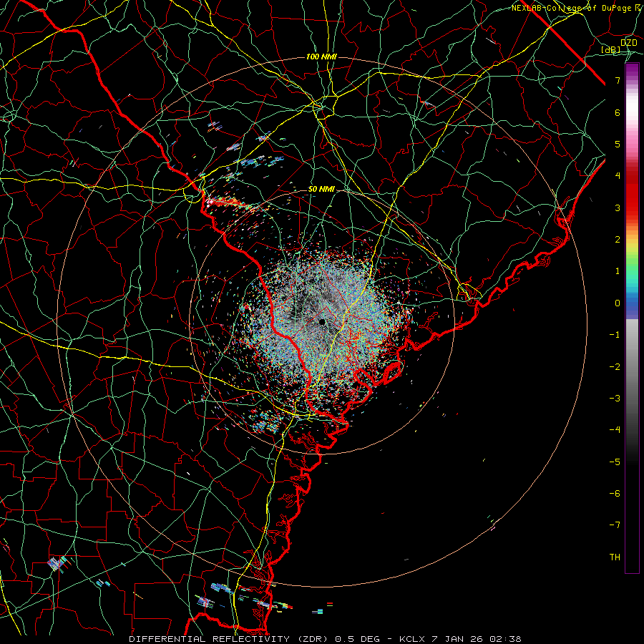644x644 pixels.
Task: Click the "-4" scale tick label
Action: (x=615, y=430)
